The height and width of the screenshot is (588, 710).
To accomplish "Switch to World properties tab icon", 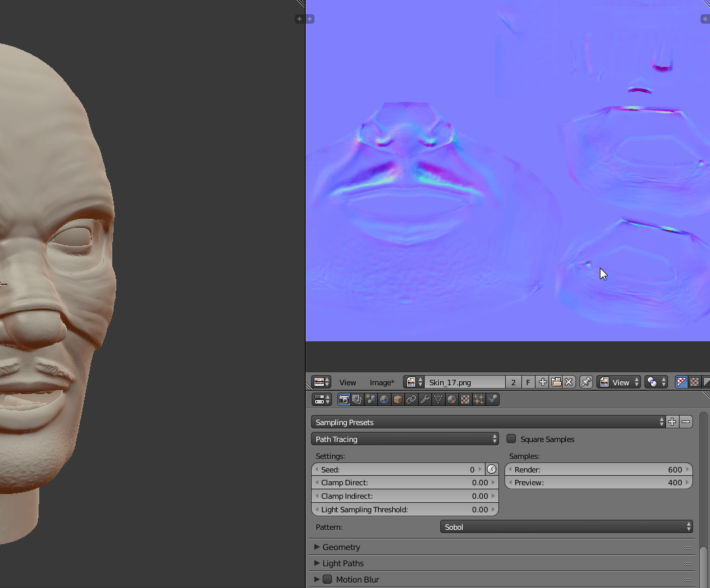I will tap(384, 399).
